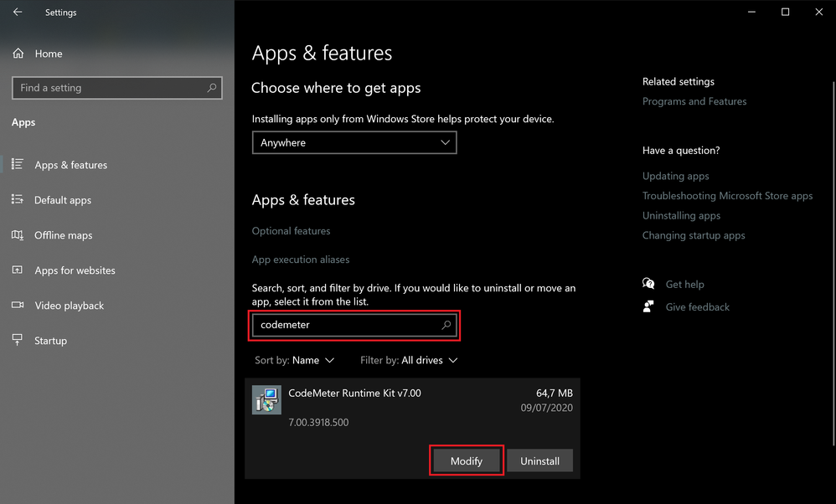Click the Modify button

pyautogui.click(x=467, y=461)
